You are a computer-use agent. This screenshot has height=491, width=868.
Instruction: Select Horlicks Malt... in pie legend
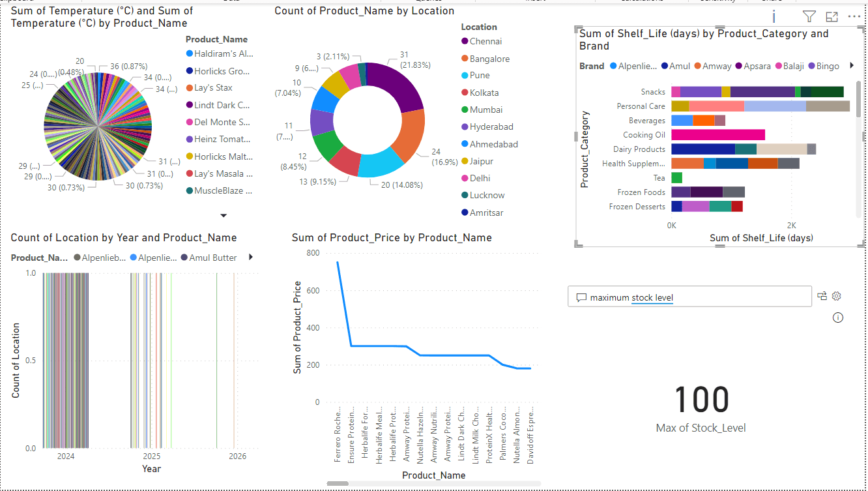(219, 156)
